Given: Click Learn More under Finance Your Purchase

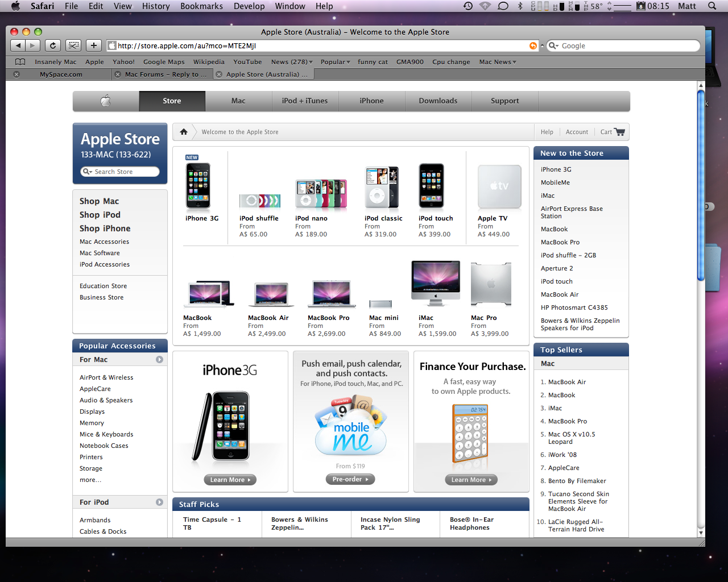Looking at the screenshot, I should click(471, 480).
